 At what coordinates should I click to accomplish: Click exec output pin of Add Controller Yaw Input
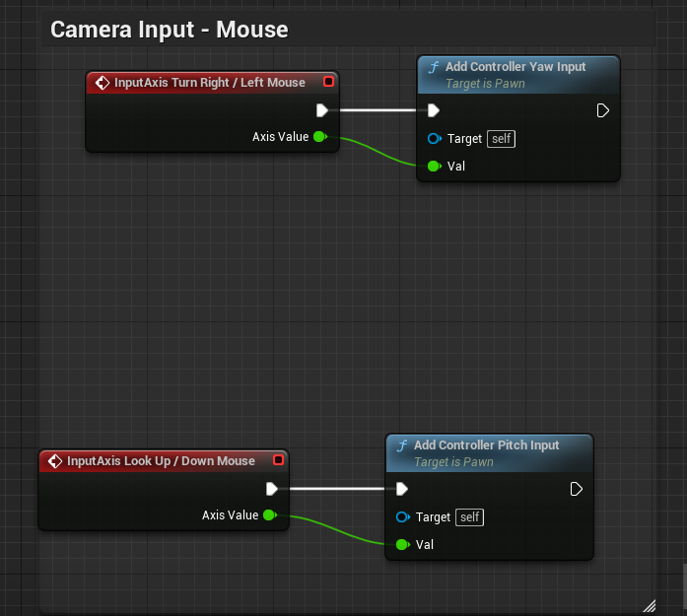(x=603, y=110)
